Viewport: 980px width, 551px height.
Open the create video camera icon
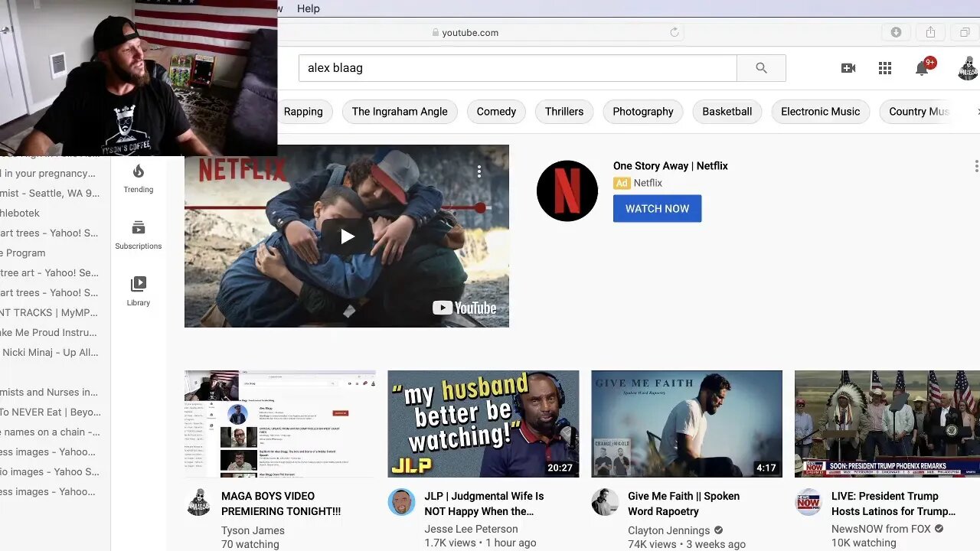pyautogui.click(x=848, y=68)
